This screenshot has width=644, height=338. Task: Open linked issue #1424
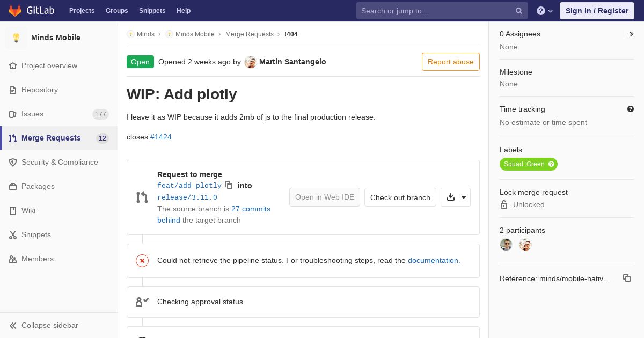coord(161,137)
